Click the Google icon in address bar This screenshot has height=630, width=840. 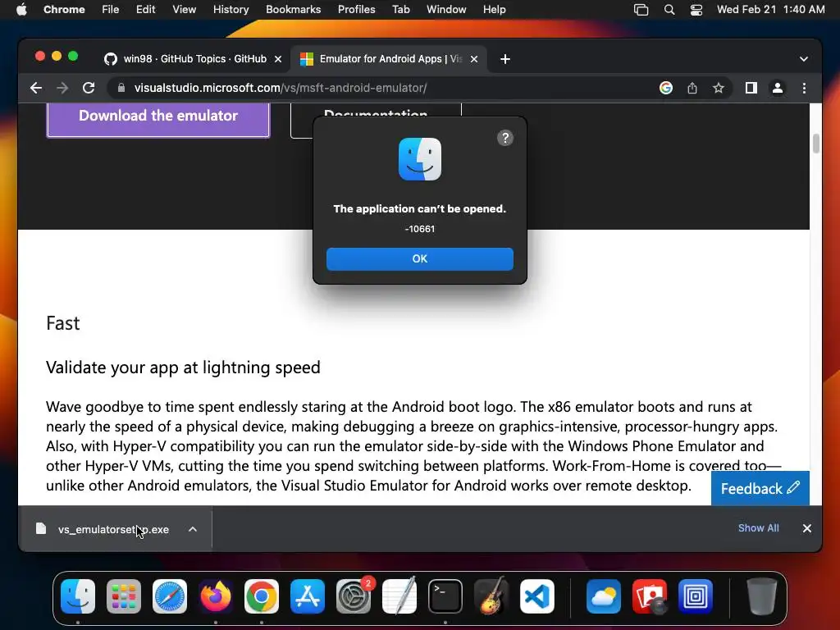pyautogui.click(x=666, y=88)
